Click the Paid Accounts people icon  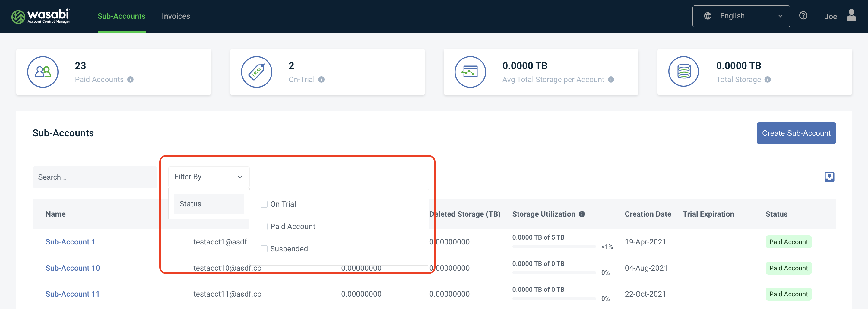point(43,72)
